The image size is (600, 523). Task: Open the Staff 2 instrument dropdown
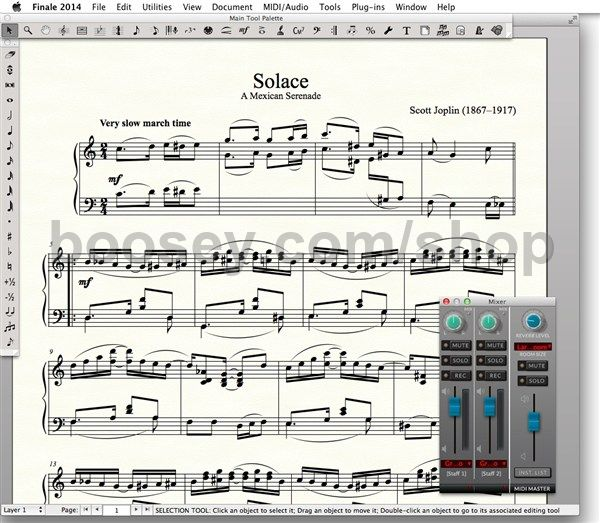click(492, 464)
